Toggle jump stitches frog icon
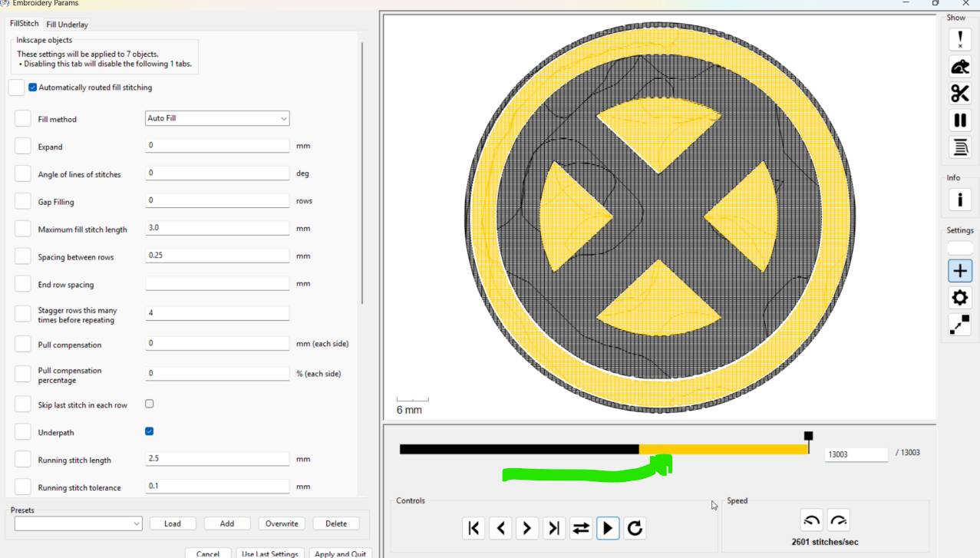 [959, 67]
